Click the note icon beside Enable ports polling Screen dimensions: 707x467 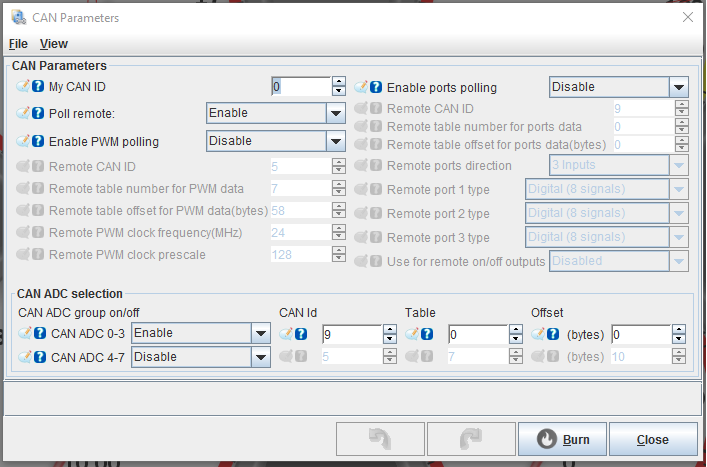click(361, 87)
